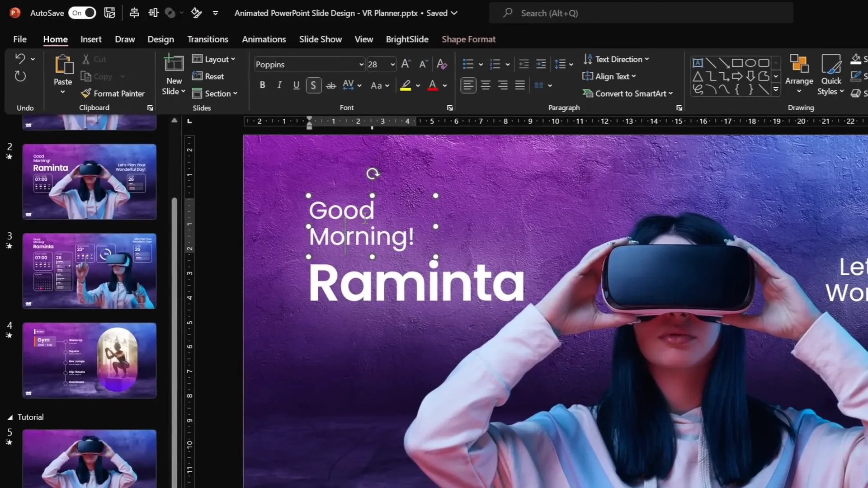Toggle Text Shadow formatting
868x488 pixels.
coord(313,85)
